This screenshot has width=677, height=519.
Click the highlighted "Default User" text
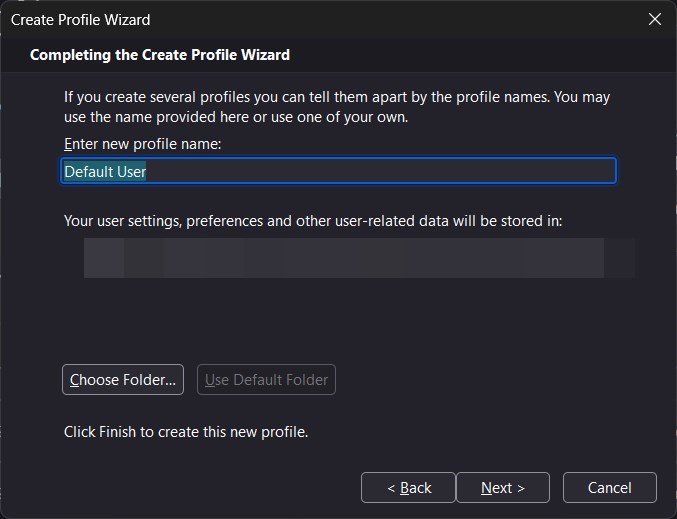pyautogui.click(x=105, y=171)
